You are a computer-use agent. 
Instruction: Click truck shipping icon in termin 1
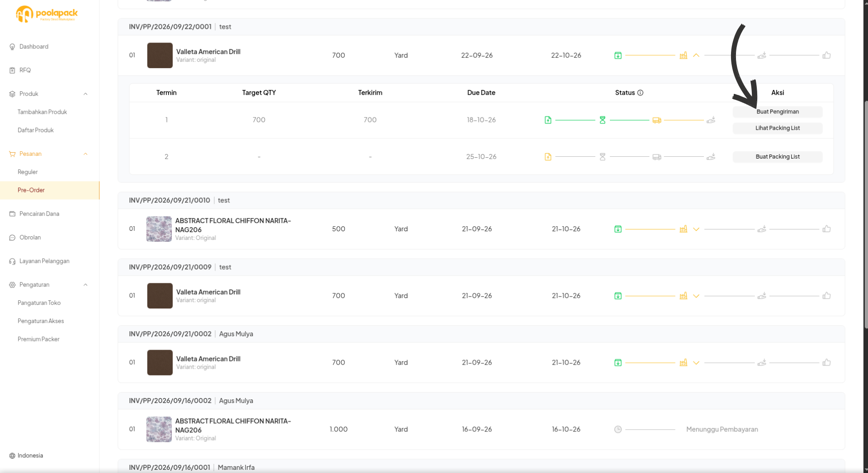[657, 120]
